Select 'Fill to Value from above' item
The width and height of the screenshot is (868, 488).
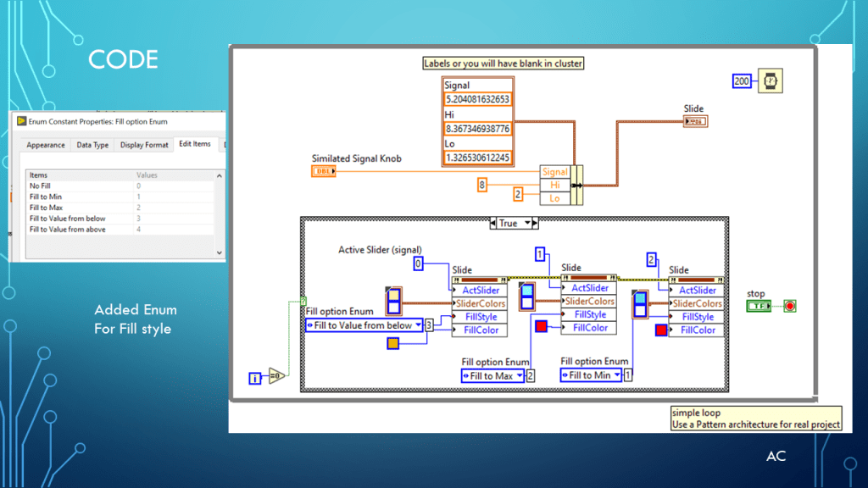(68, 230)
